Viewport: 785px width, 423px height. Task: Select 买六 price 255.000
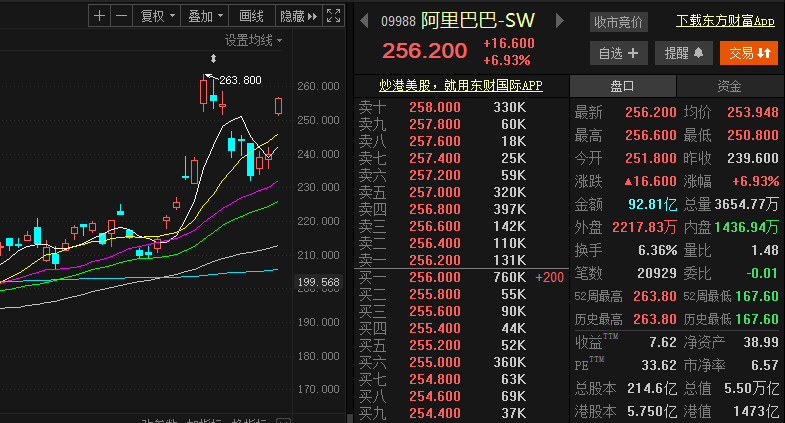[435, 362]
